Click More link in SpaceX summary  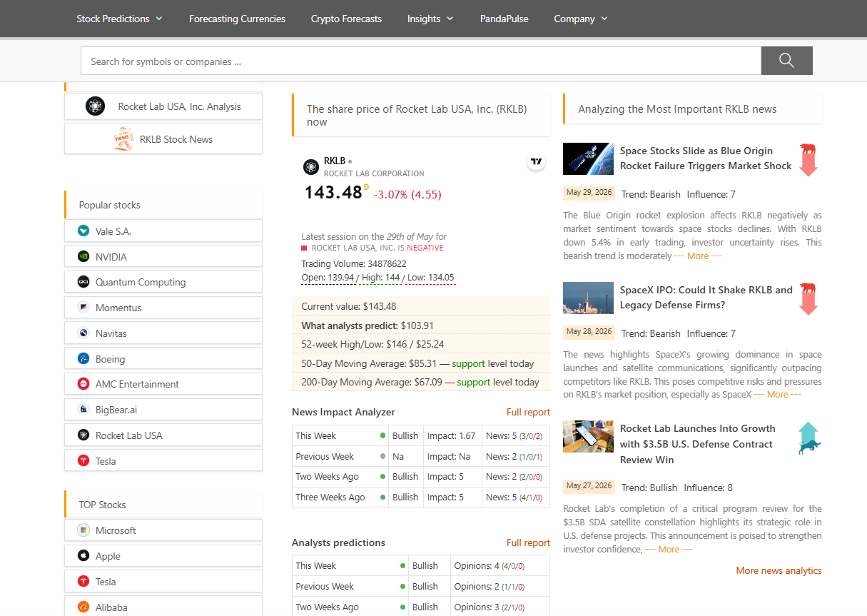point(777,394)
